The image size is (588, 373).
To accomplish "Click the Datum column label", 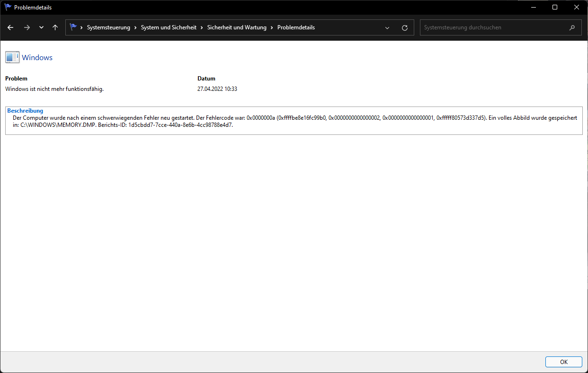I will (x=206, y=79).
